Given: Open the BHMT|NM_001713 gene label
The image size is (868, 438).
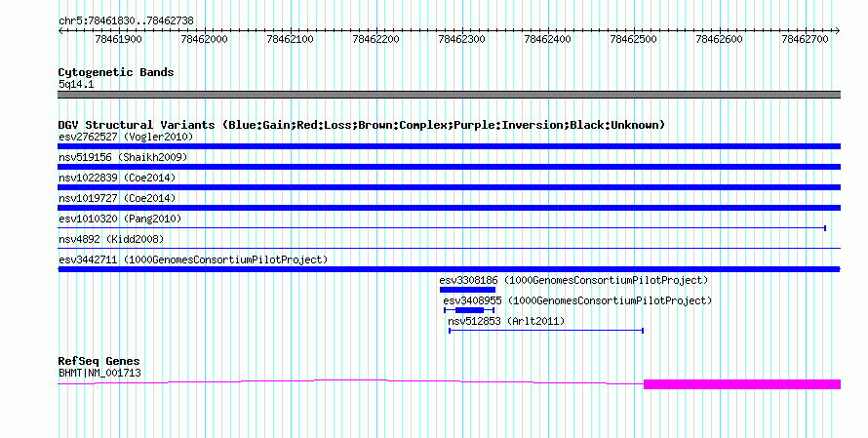Looking at the screenshot, I should pos(99,374).
